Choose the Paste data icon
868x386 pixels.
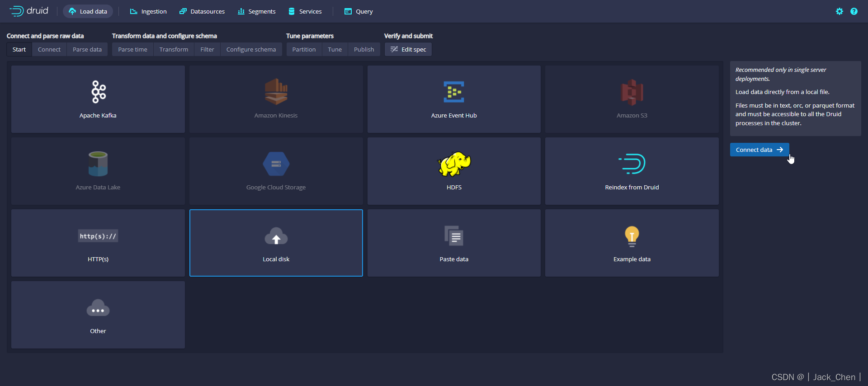tap(454, 235)
